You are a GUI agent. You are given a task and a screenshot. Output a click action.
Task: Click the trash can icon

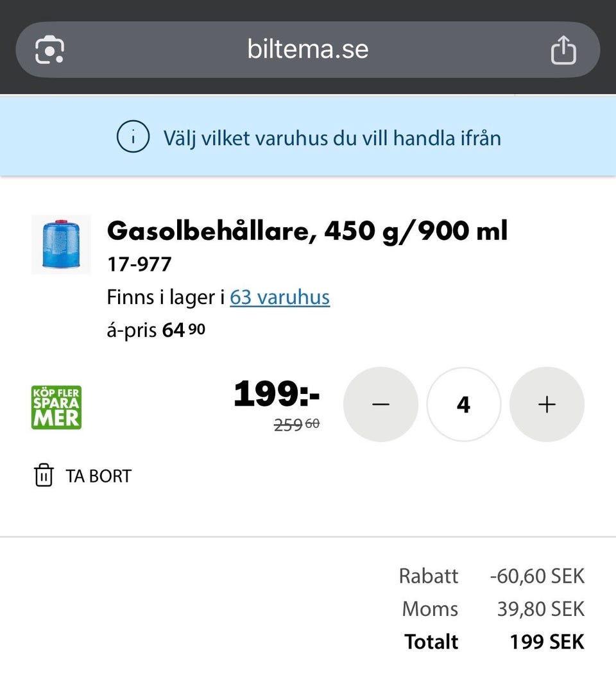tap(44, 476)
